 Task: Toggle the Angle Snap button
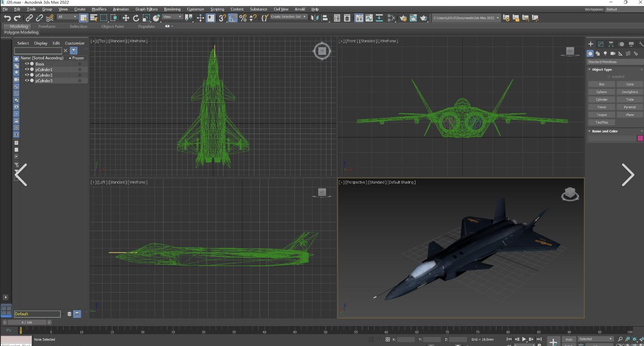233,18
